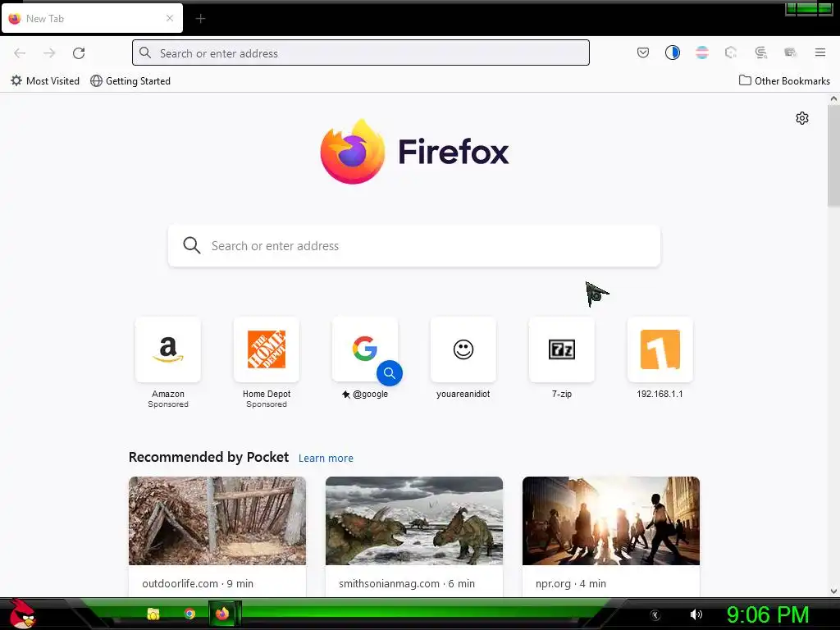Click the 9:06 PM taskbar clock
Image resolution: width=840 pixels, height=630 pixels.
(768, 614)
